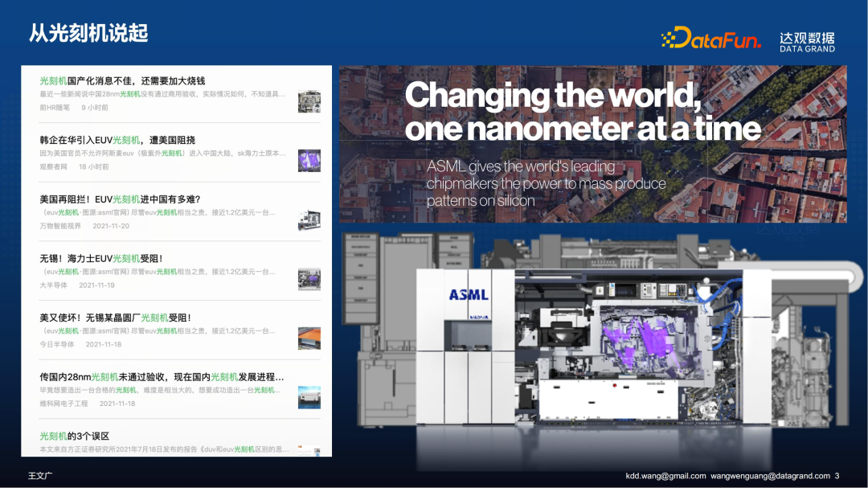Click summary '本文来自方正证券研究所2021年7月18日发布的报告'

point(164,449)
